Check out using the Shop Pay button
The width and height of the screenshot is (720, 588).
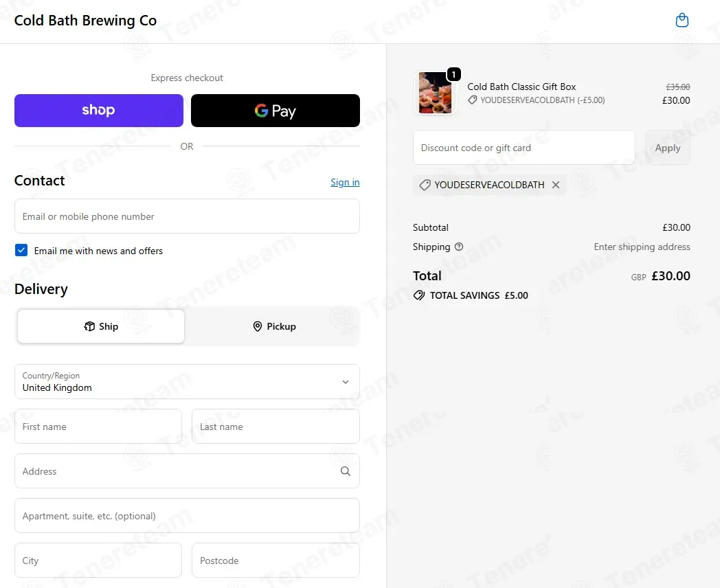99,111
